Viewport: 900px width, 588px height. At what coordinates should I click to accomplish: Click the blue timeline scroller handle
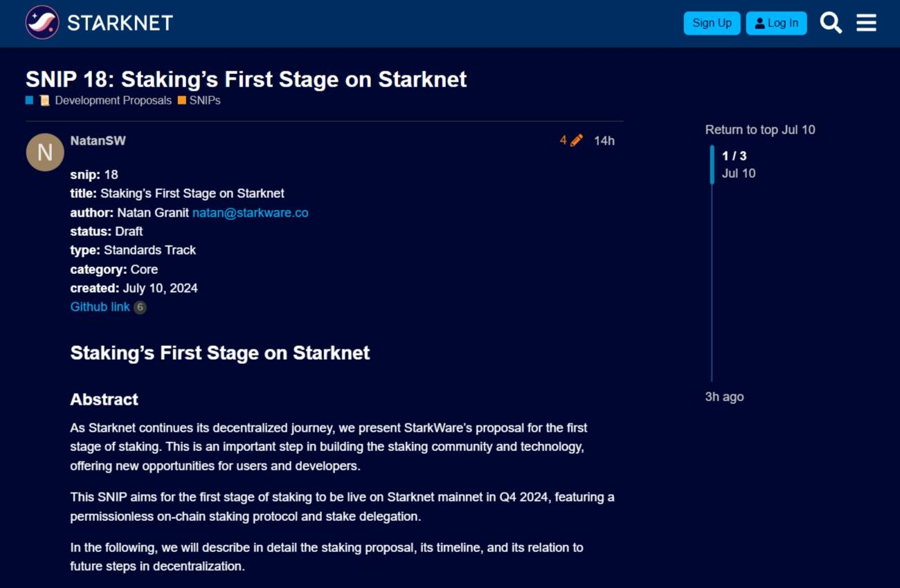[x=712, y=165]
